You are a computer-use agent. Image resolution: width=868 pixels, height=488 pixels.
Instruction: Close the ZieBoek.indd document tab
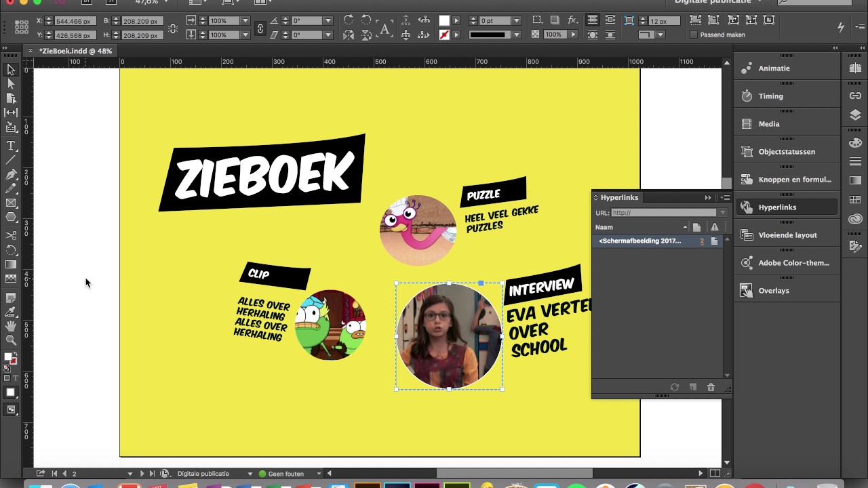coord(30,51)
